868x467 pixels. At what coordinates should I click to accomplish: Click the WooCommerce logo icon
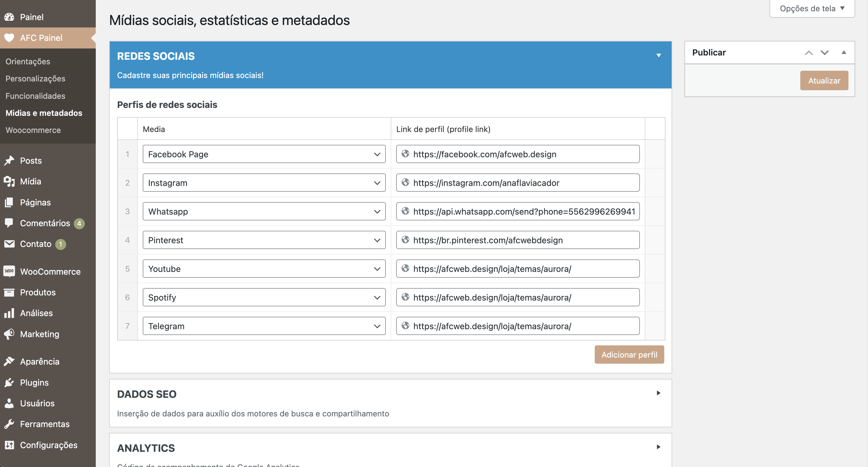(9, 271)
